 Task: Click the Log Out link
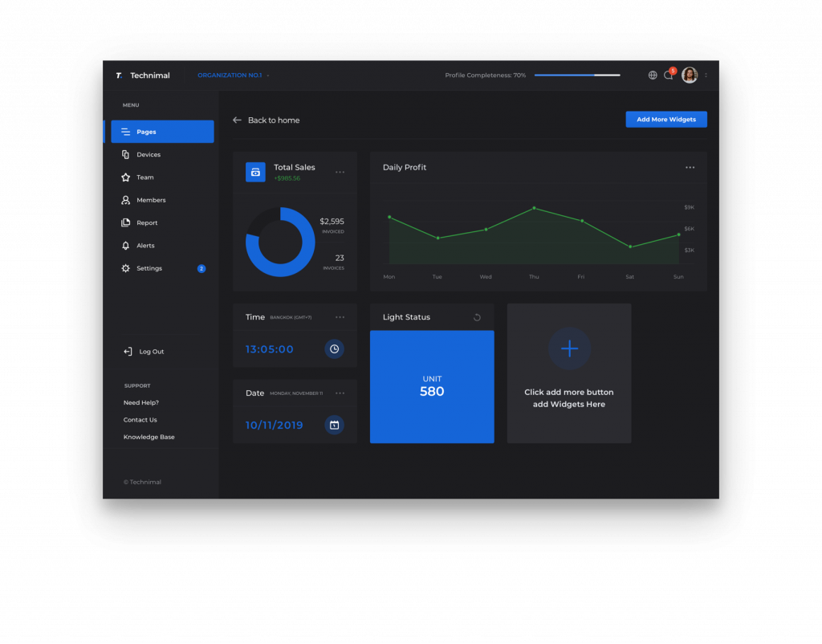pos(150,352)
